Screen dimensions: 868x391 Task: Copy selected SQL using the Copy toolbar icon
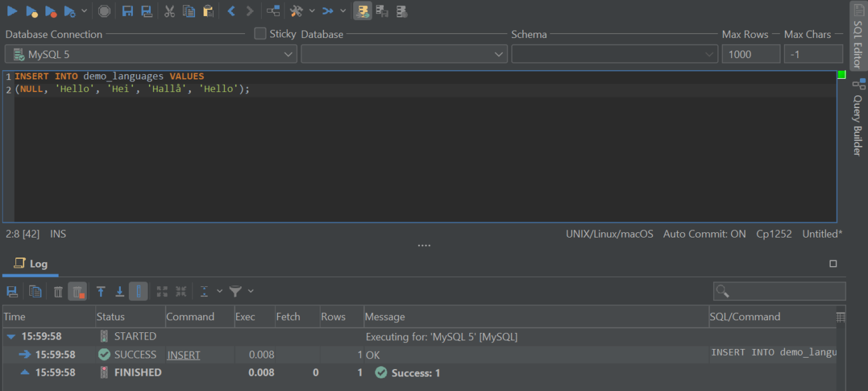click(x=188, y=11)
